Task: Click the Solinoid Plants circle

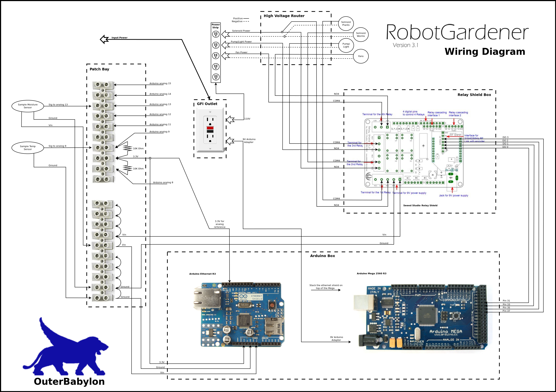Action: [346, 23]
